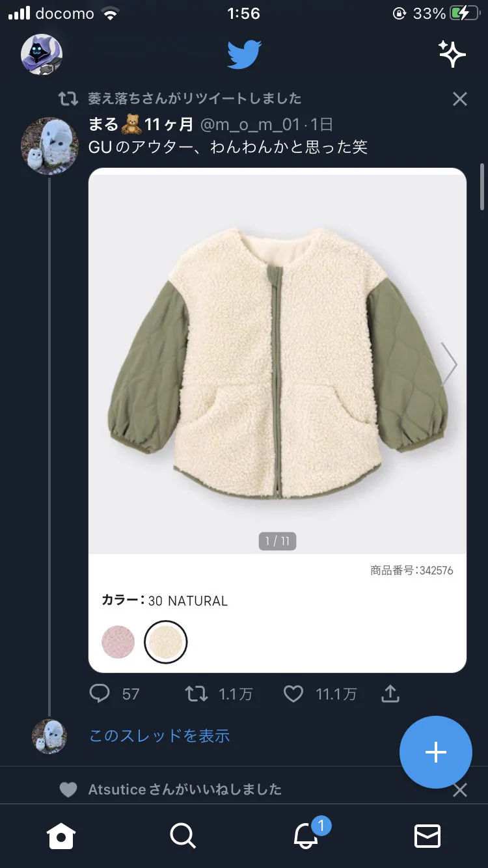Toggle latest tweets sparkle icon
Image resolution: width=488 pixels, height=868 pixels.
click(x=452, y=54)
